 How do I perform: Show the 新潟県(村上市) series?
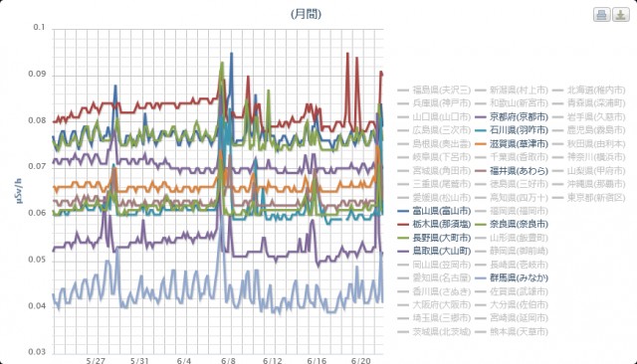(512, 90)
